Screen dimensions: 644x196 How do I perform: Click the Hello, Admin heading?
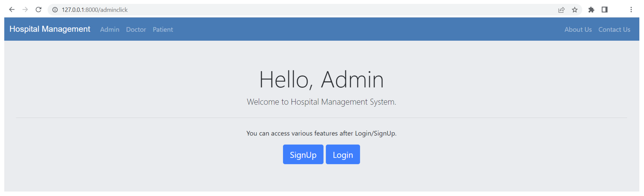321,80
